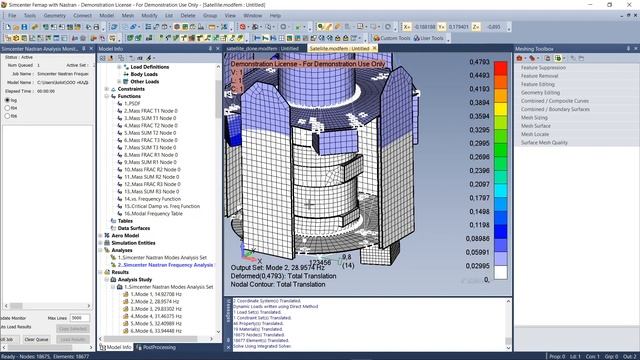Collapse the Results tree node
Screen dimensions: 640x360
pyautogui.click(x=101, y=272)
